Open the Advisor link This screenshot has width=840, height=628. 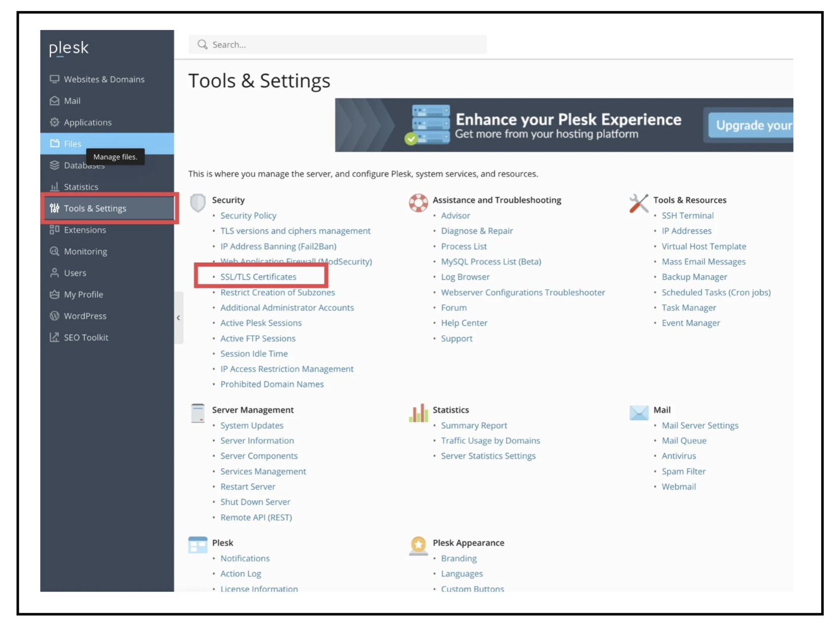coord(455,215)
